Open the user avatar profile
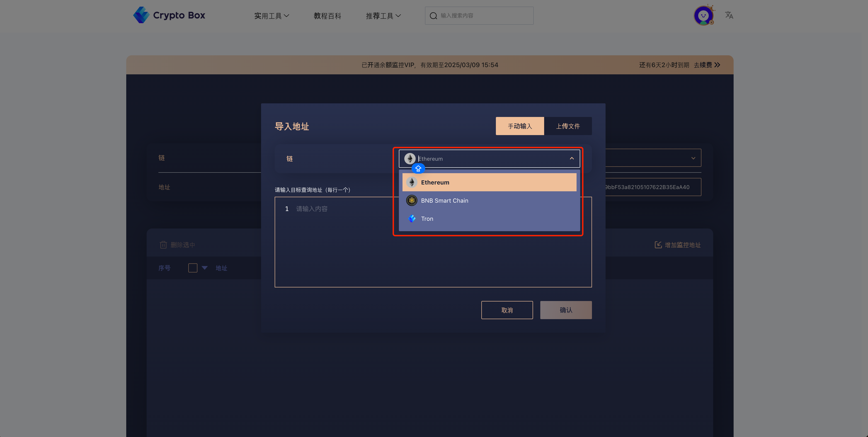Image resolution: width=868 pixels, height=437 pixels. (x=703, y=15)
